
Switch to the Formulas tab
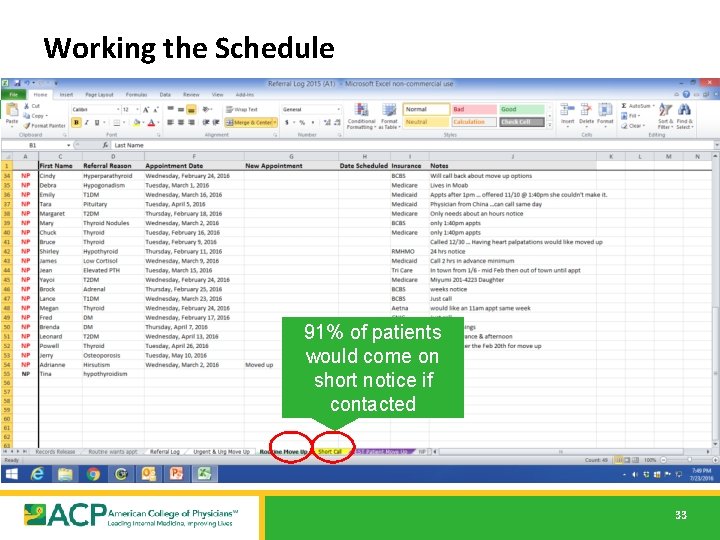136,95
